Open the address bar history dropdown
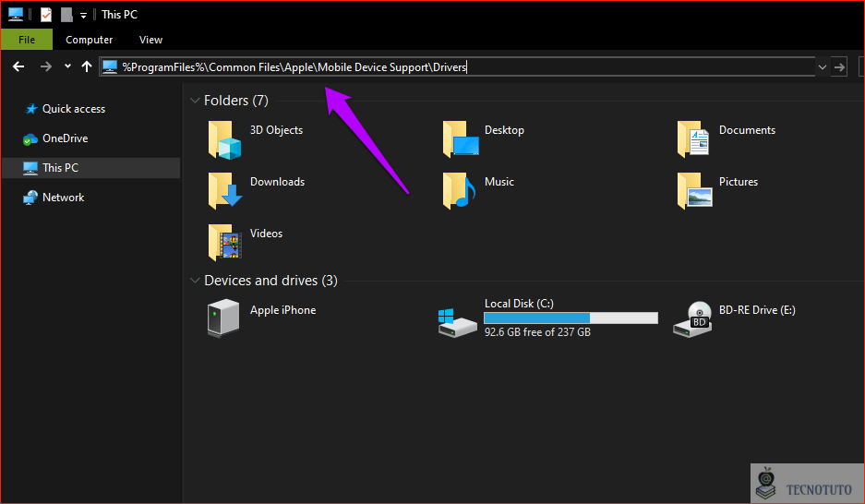865x504 pixels. coord(822,67)
